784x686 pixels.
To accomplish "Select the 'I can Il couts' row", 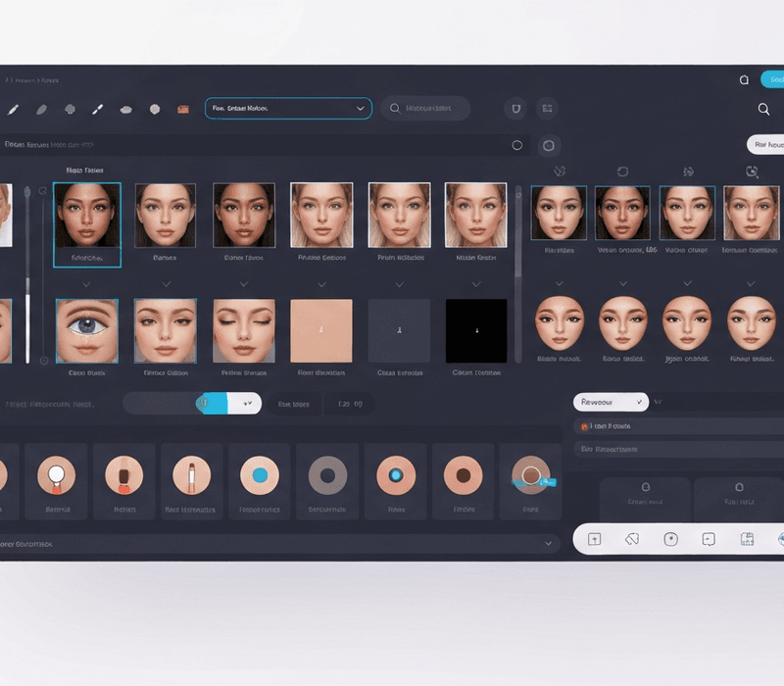I will tap(678, 426).
